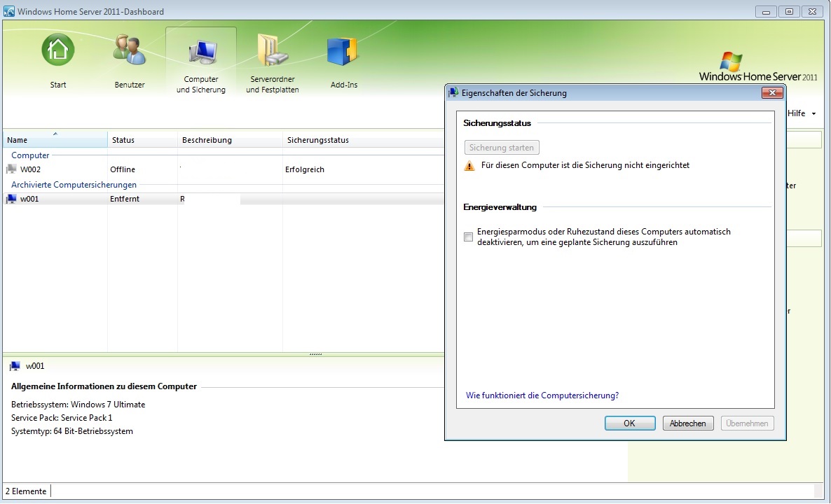Viewport: 831px width, 504px height.
Task: Click the Service Pack 1 info line
Action: click(x=62, y=418)
